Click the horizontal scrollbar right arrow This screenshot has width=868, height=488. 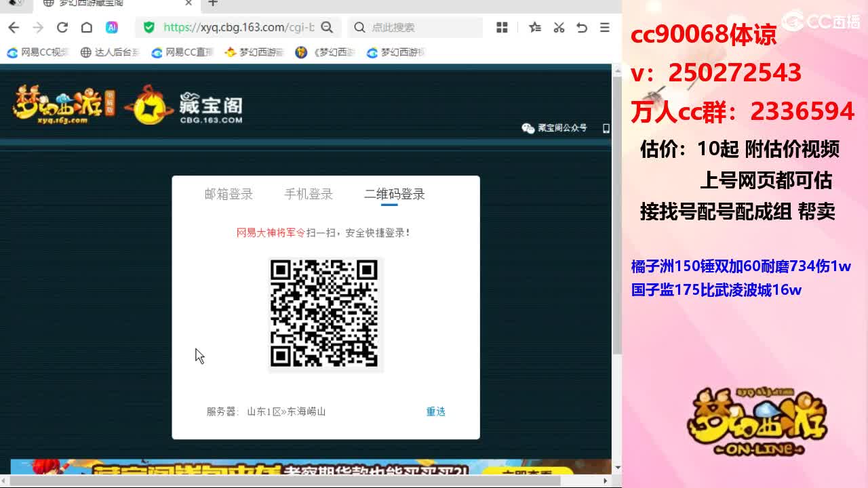pyautogui.click(x=607, y=481)
